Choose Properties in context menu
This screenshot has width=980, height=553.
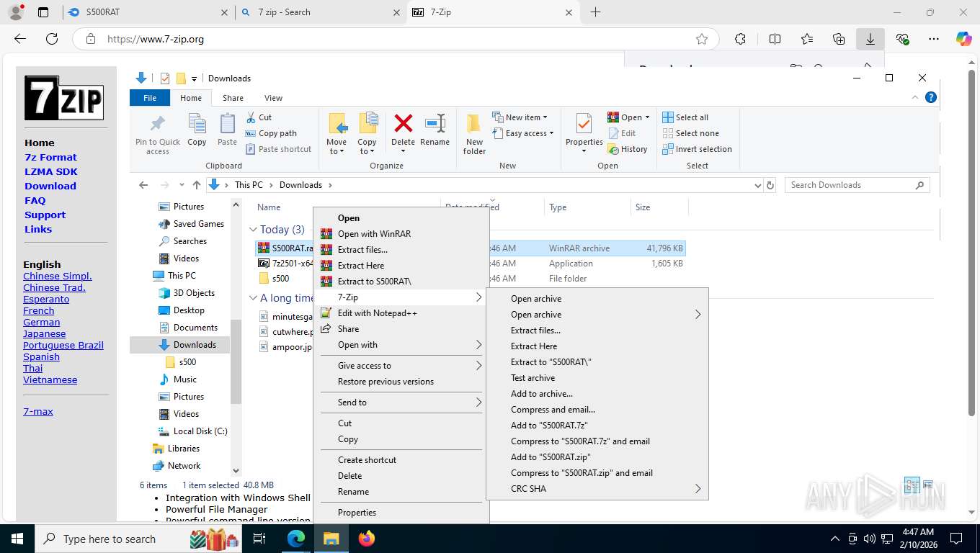pyautogui.click(x=401, y=513)
